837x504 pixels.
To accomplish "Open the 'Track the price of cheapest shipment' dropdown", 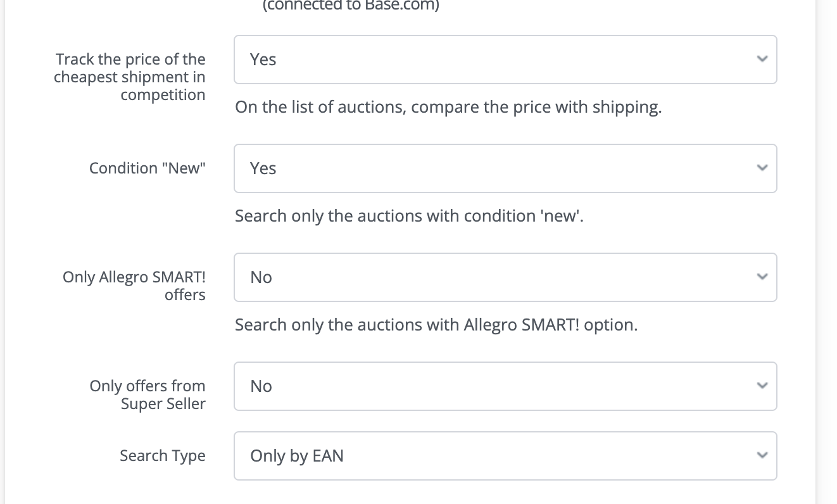I will point(505,60).
